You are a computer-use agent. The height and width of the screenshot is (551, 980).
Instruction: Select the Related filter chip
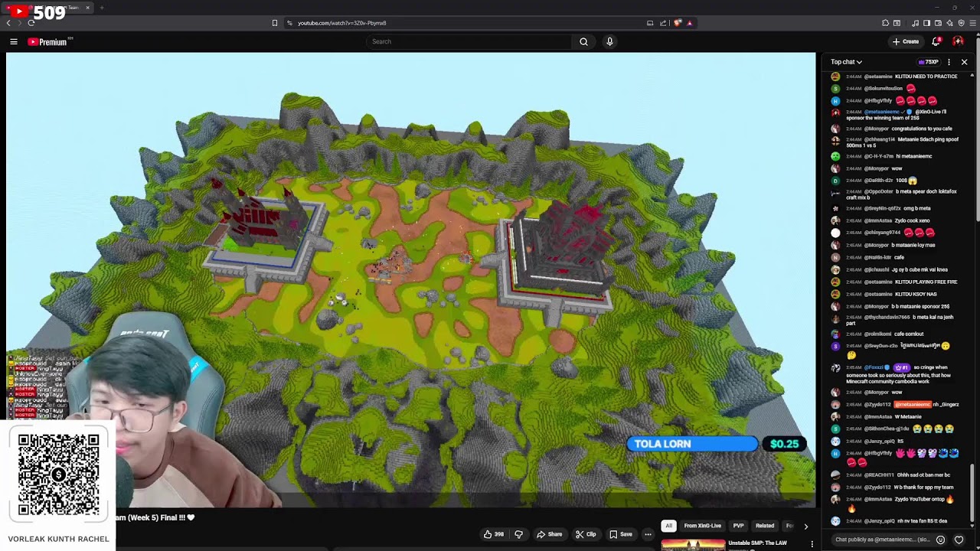[x=765, y=526]
